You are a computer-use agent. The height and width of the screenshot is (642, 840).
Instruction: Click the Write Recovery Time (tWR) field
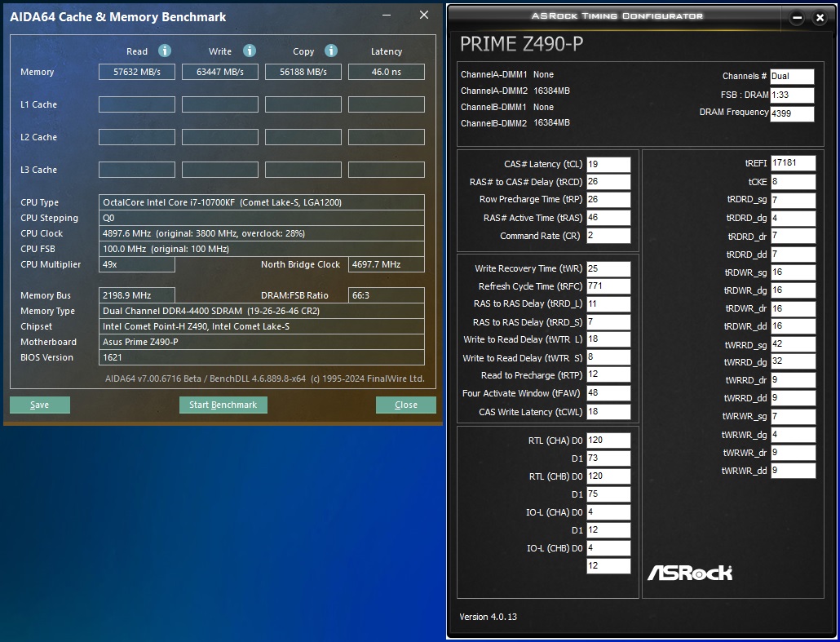click(608, 268)
